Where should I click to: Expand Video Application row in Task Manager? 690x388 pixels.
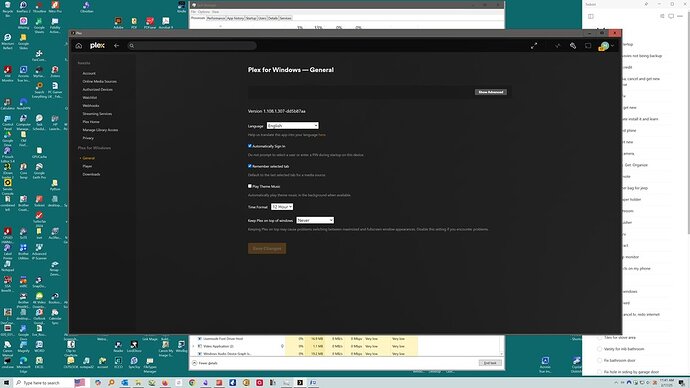pyautogui.click(x=194, y=346)
